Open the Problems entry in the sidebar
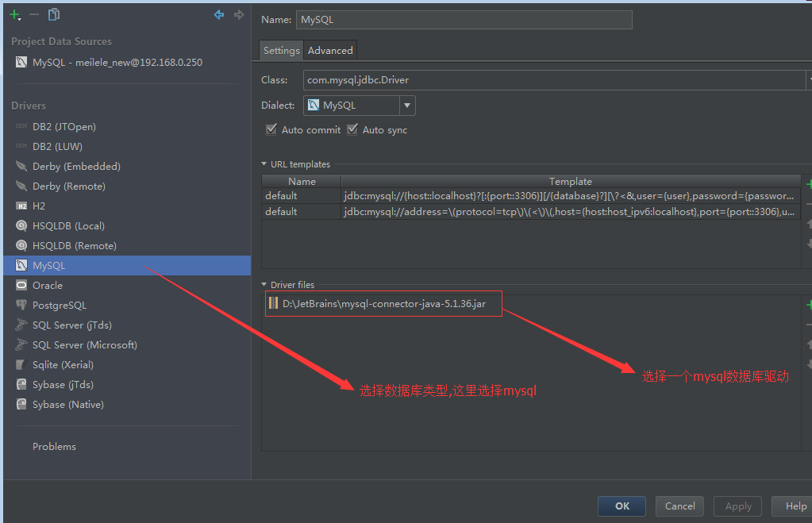 55,446
